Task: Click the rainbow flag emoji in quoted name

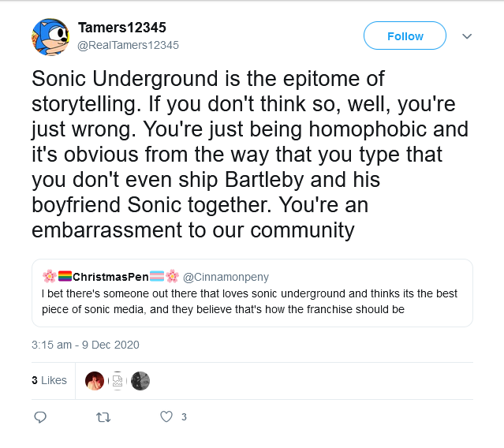Action: click(x=65, y=277)
